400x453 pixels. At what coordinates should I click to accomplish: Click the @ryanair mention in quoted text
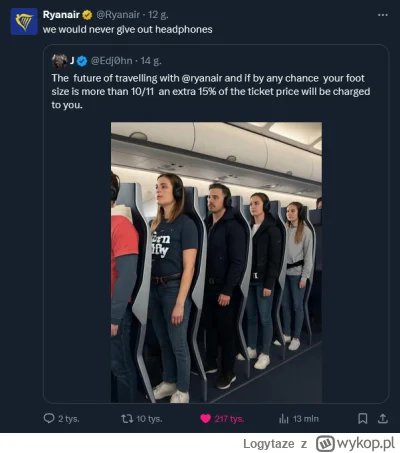click(202, 78)
